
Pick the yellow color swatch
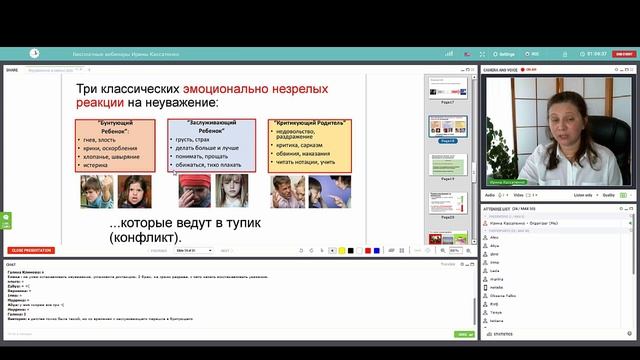(x=342, y=251)
